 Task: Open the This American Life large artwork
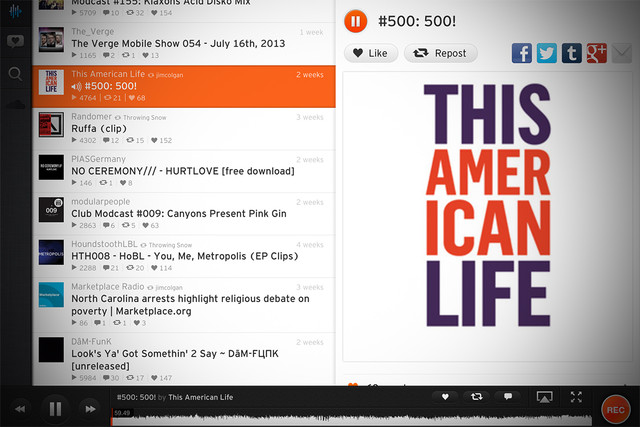pos(487,216)
